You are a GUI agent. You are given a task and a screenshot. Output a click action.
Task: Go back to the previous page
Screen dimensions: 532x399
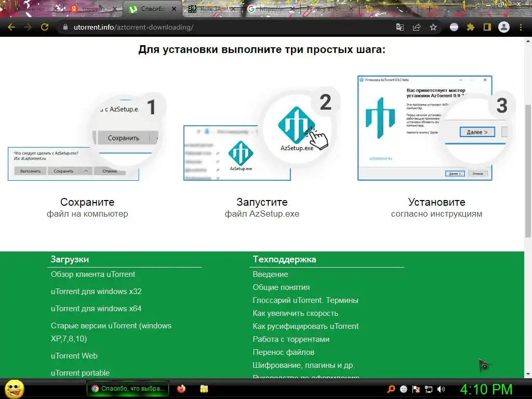pyautogui.click(x=11, y=27)
